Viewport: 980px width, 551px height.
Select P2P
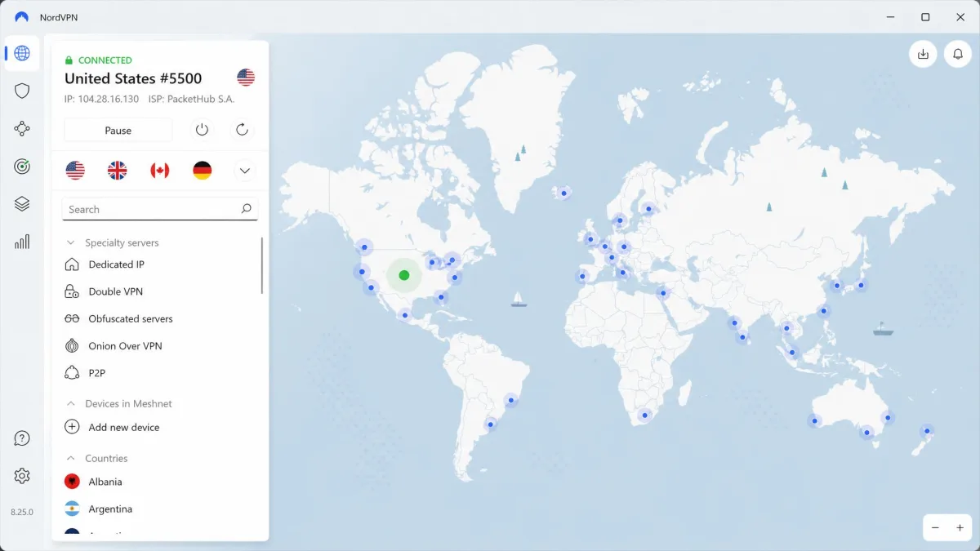(x=97, y=373)
